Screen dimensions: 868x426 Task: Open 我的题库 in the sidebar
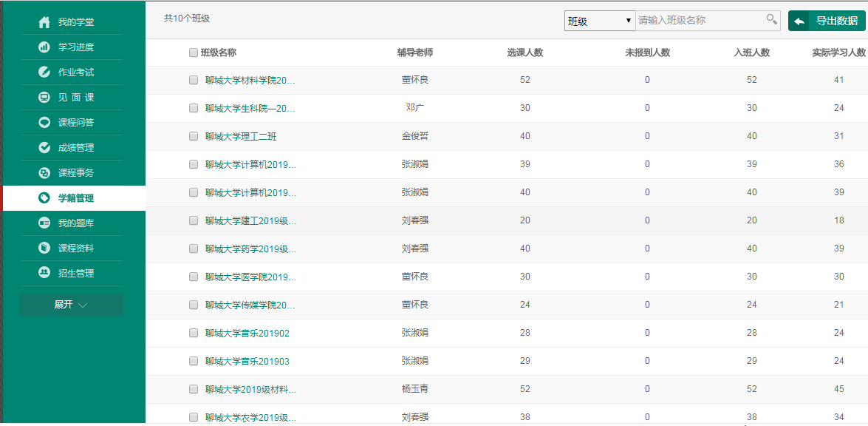(x=75, y=223)
